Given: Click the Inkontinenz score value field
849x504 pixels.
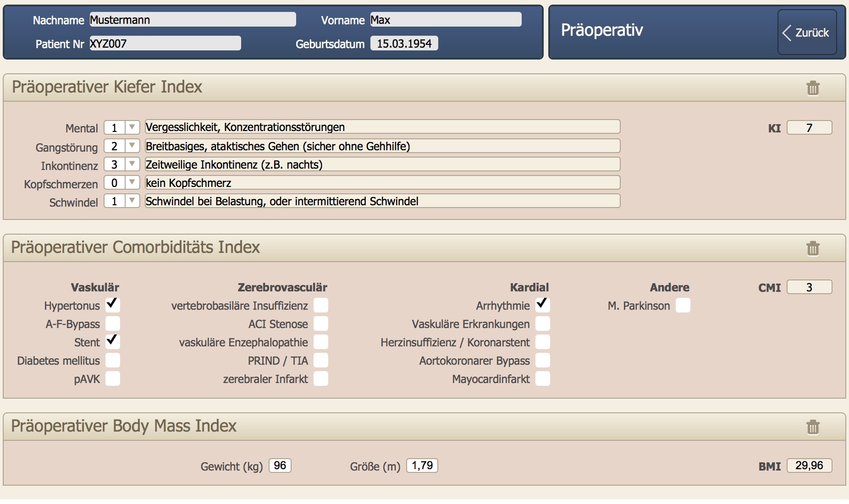Looking at the screenshot, I should click(115, 164).
